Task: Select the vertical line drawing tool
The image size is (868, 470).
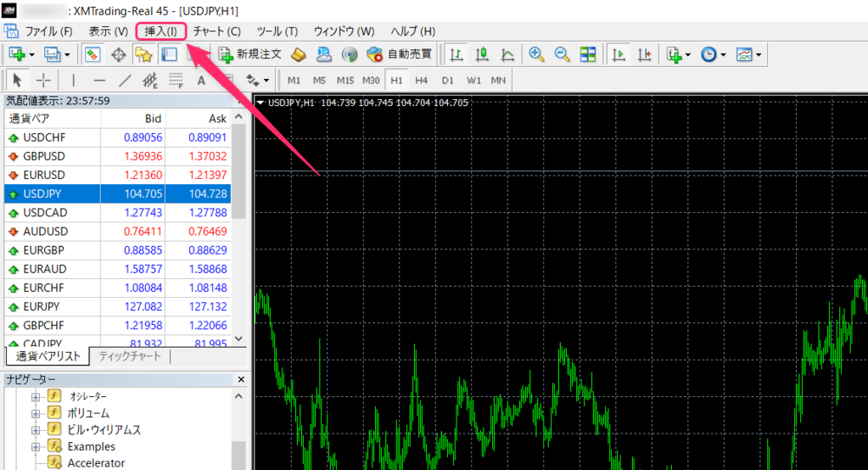Action: click(73, 81)
